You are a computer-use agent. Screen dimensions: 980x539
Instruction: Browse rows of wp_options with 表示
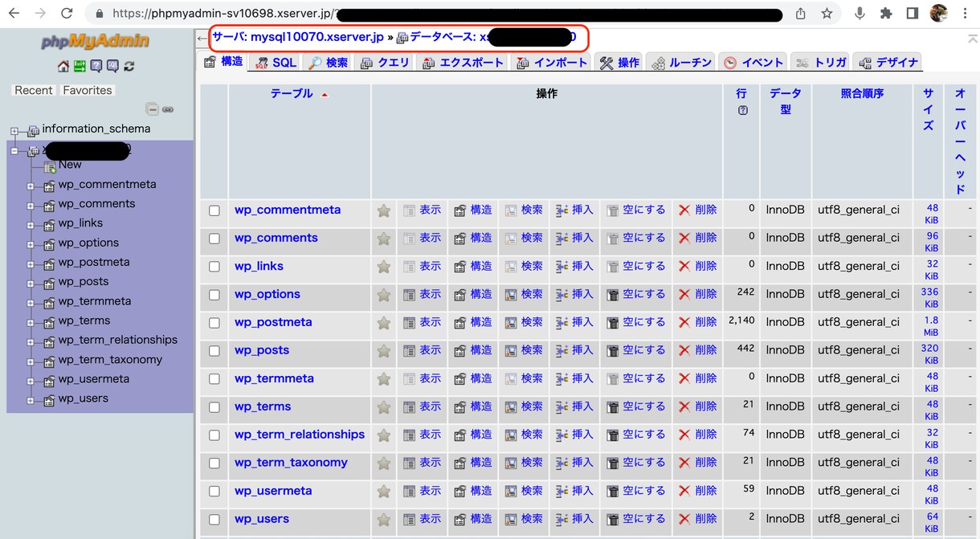(422, 295)
